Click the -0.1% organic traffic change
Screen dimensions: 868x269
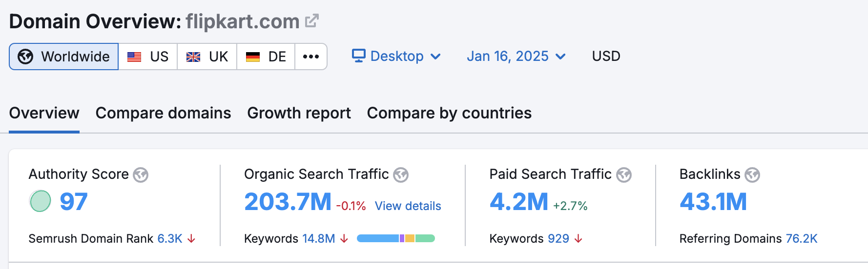tap(351, 206)
